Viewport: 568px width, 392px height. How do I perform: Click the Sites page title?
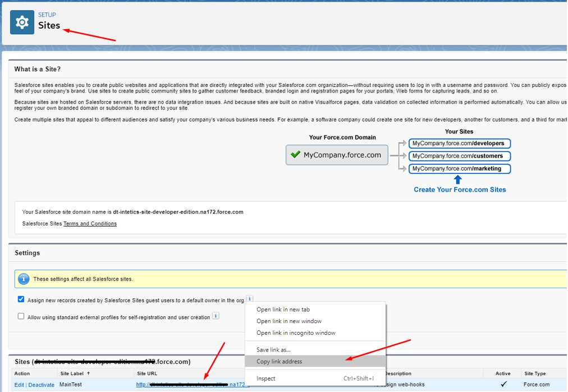[x=49, y=25]
